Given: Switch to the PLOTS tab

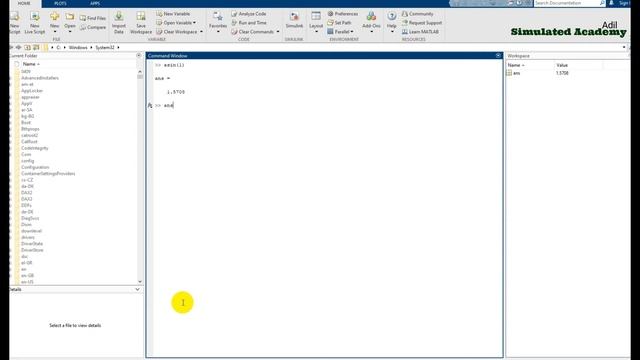Looking at the screenshot, I should tap(60, 3).
